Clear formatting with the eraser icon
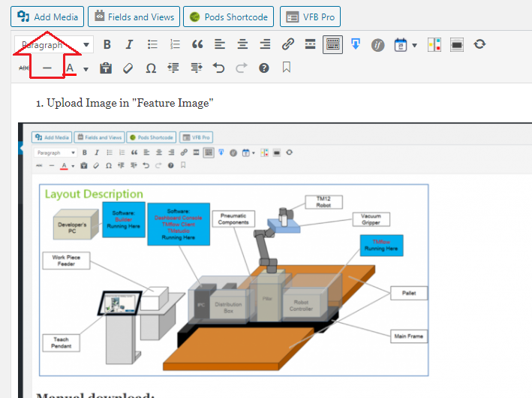 [x=128, y=68]
